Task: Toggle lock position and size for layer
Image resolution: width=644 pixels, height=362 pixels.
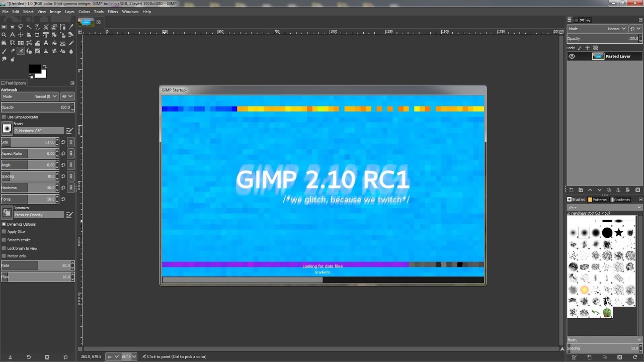Action: point(588,48)
